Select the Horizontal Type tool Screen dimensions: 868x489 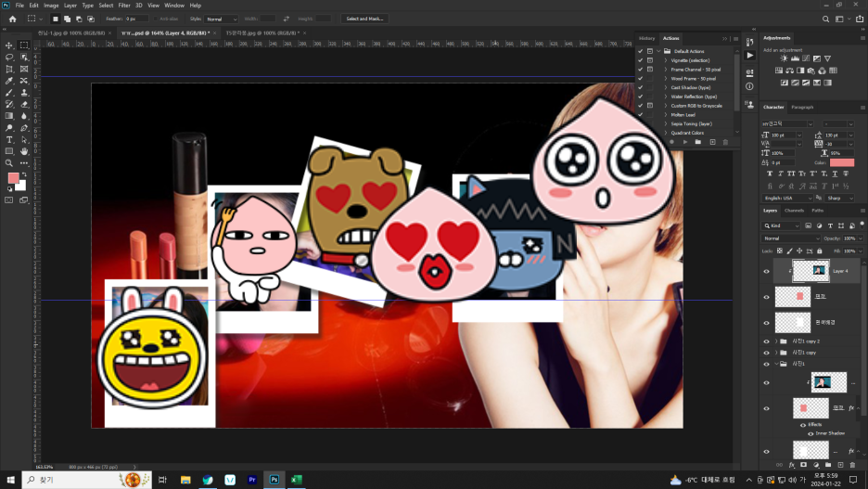9,139
